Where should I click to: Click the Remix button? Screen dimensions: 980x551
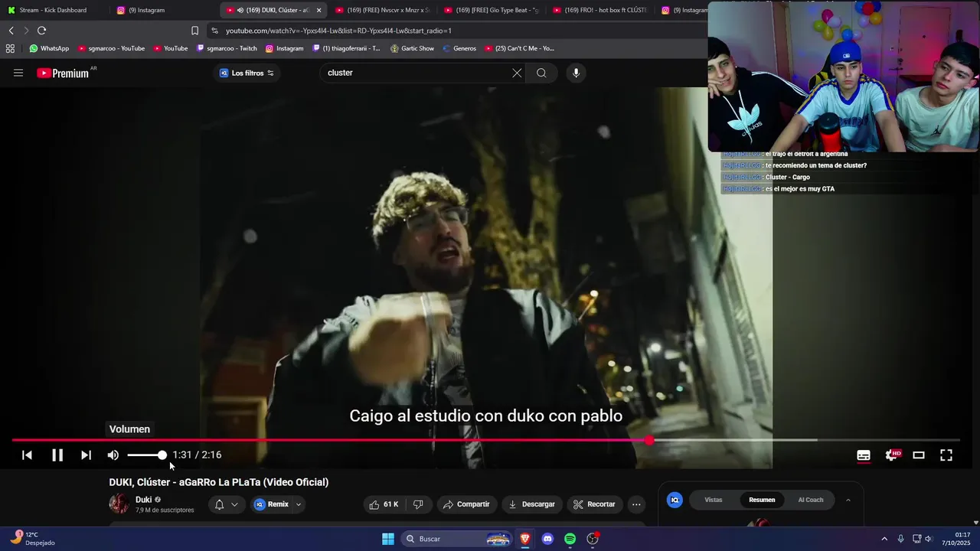(272, 504)
